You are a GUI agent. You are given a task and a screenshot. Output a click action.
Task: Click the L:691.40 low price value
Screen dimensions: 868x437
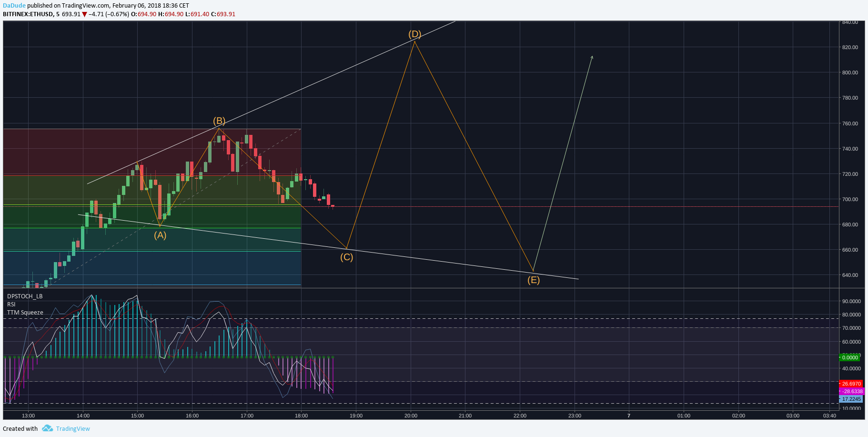coord(197,14)
